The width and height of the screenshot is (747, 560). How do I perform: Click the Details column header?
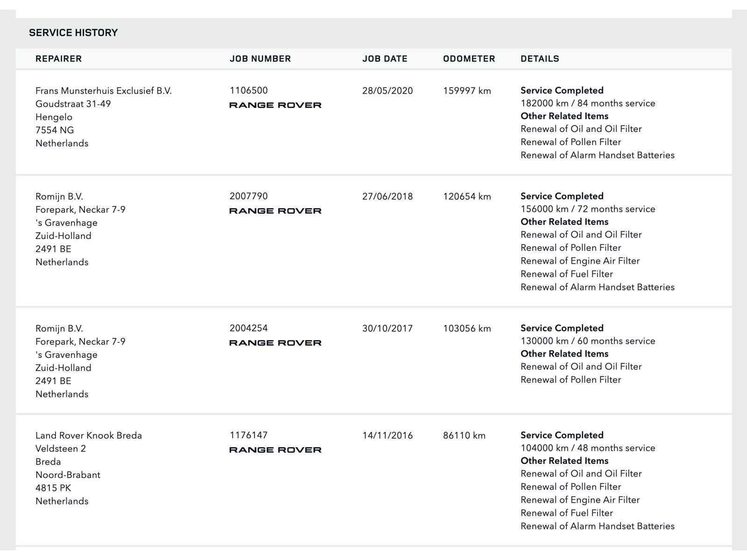[540, 59]
